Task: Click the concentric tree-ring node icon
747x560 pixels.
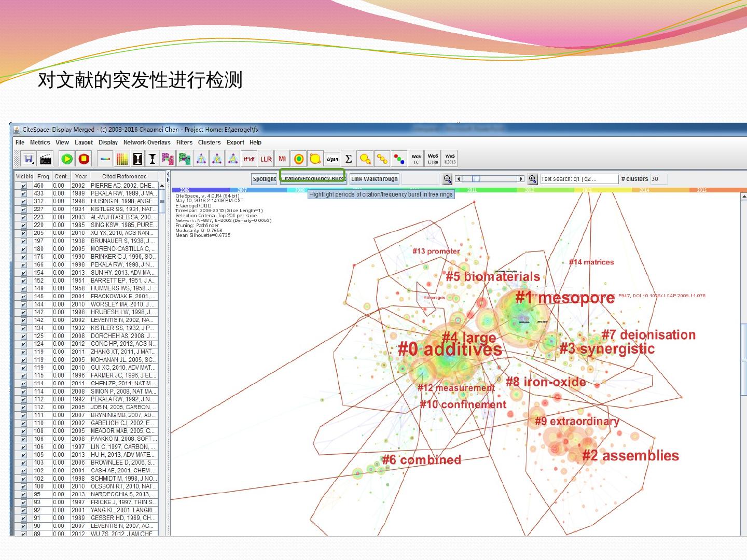Action: point(299,159)
